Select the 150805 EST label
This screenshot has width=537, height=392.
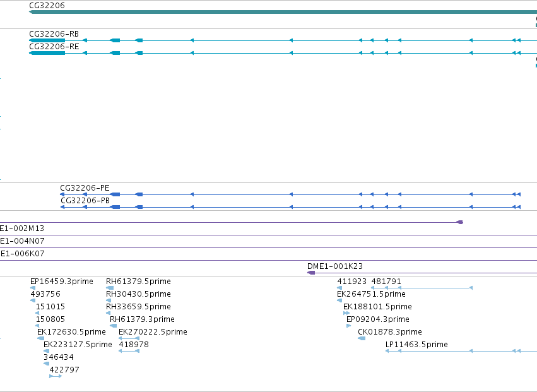[50, 319]
